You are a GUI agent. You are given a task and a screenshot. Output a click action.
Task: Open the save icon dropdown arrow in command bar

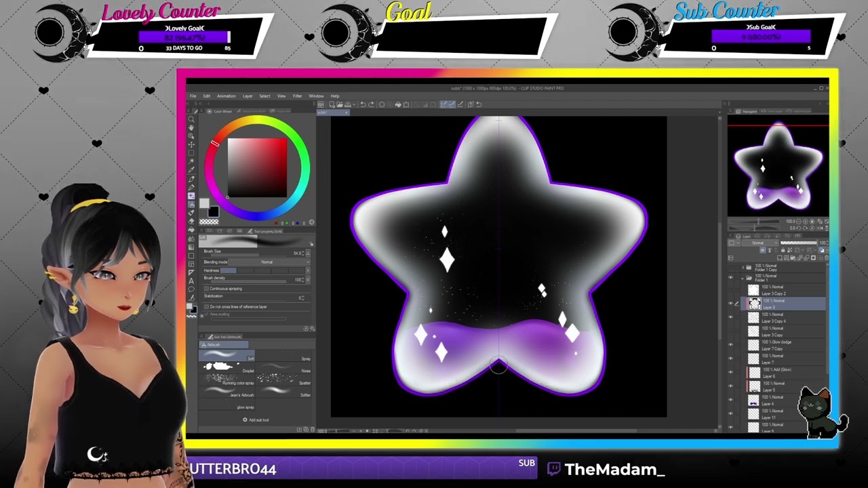pyautogui.click(x=354, y=104)
